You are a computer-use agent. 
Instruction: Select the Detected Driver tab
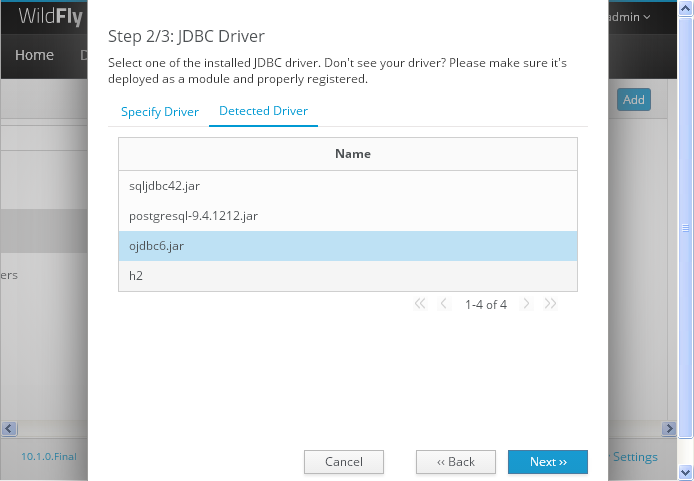click(x=263, y=111)
